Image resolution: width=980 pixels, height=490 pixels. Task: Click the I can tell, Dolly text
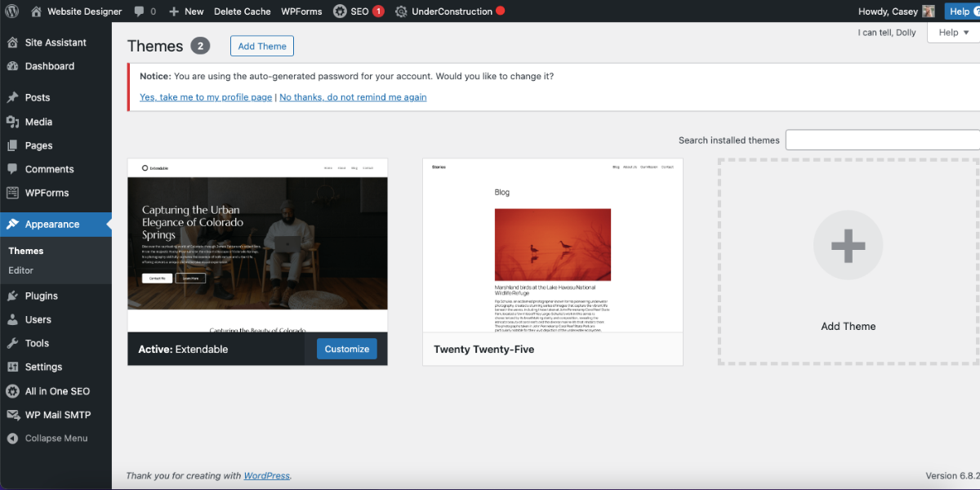(887, 33)
